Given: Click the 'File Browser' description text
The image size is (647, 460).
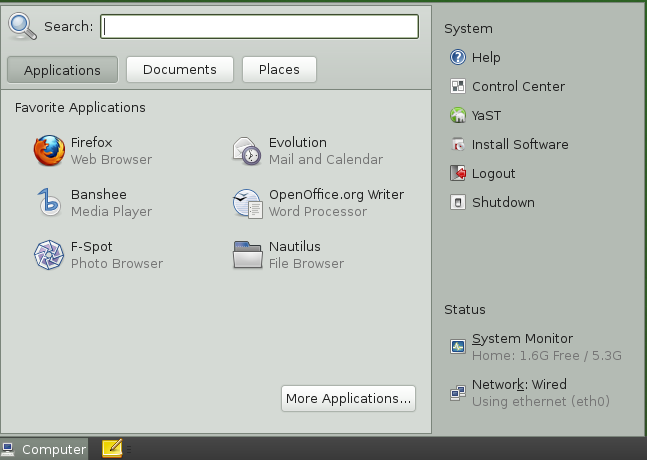Looking at the screenshot, I should [306, 263].
